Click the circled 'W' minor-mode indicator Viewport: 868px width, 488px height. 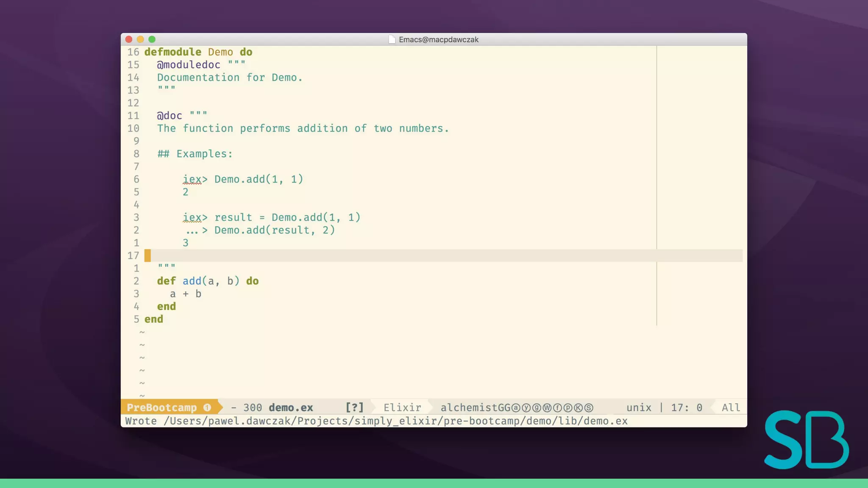[547, 408]
